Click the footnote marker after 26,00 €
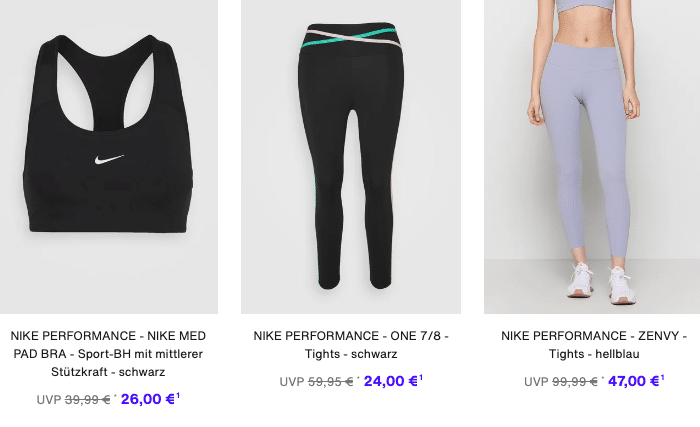The height and width of the screenshot is (427, 700). click(178, 395)
